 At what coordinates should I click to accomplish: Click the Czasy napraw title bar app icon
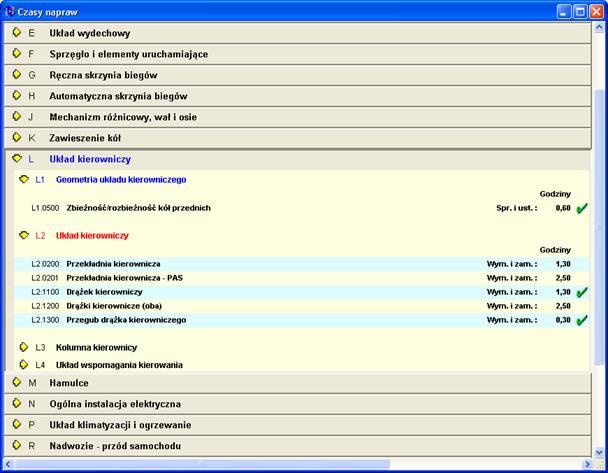coord(9,12)
